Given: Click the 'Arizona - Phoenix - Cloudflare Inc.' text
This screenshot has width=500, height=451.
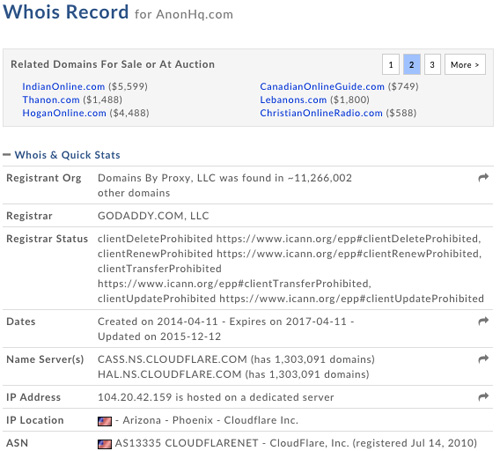Looking at the screenshot, I should tap(210, 420).
